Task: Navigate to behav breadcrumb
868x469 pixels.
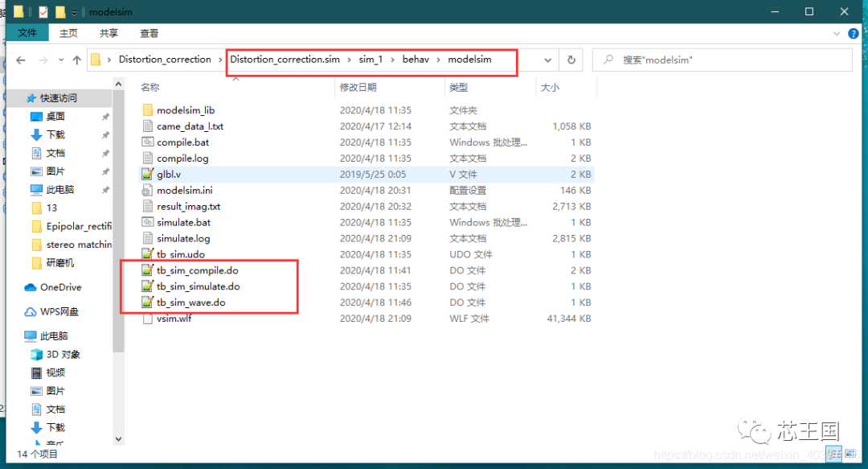Action: click(x=416, y=60)
